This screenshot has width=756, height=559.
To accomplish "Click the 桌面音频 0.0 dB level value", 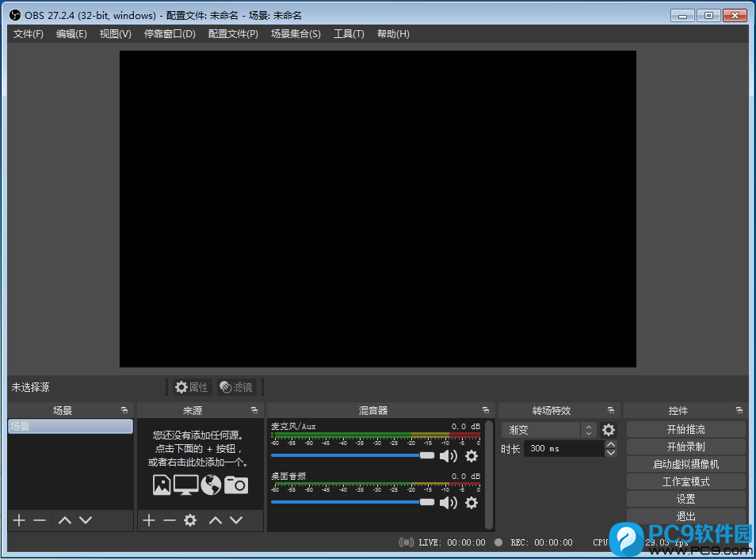I will coord(466,476).
